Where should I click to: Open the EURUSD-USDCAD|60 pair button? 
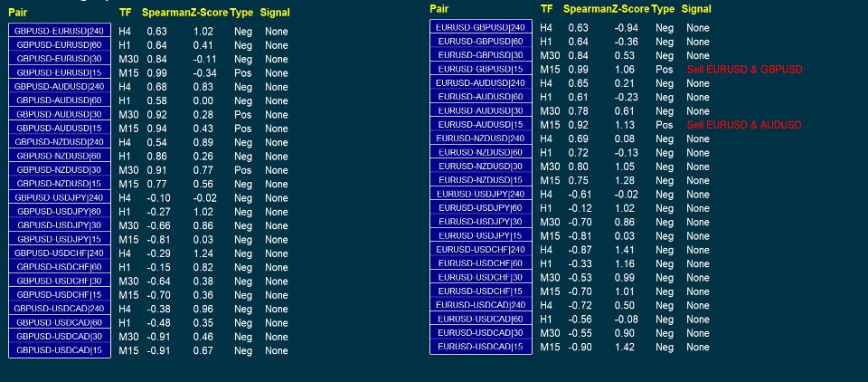[480, 319]
